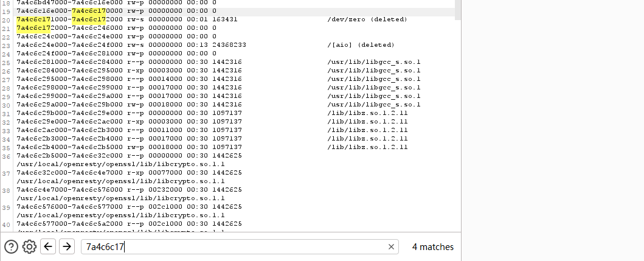Image resolution: width=644 pixels, height=261 pixels.
Task: Open search settings gear
Action: pos(29,246)
